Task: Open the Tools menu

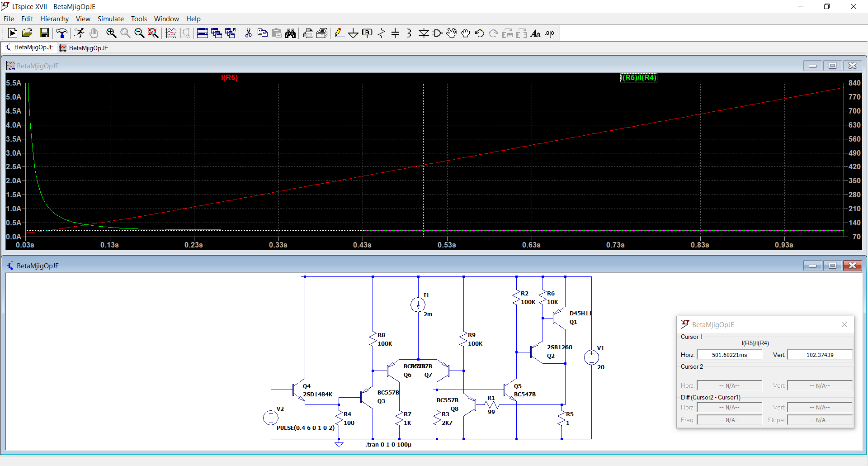Action: pos(139,19)
